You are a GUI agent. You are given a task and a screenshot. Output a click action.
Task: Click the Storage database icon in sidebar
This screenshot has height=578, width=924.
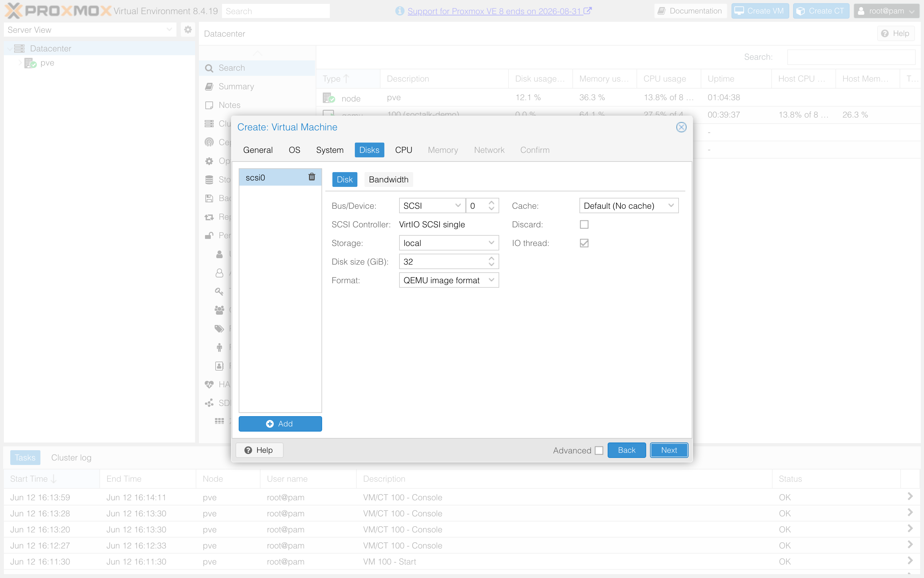pyautogui.click(x=209, y=180)
